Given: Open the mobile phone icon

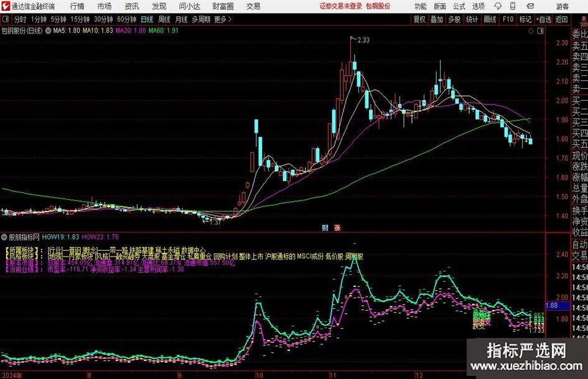Looking at the screenshot, I should [513, 6].
